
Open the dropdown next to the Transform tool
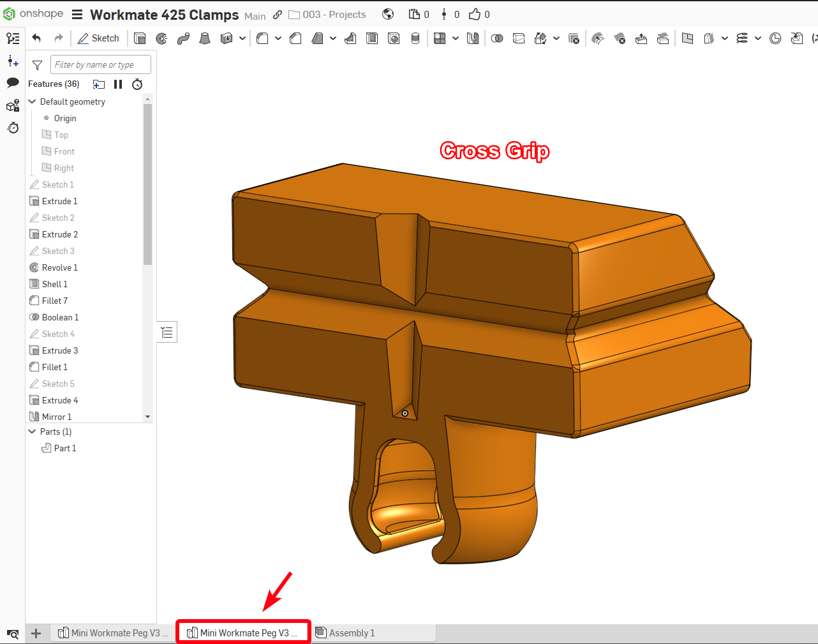pos(556,38)
